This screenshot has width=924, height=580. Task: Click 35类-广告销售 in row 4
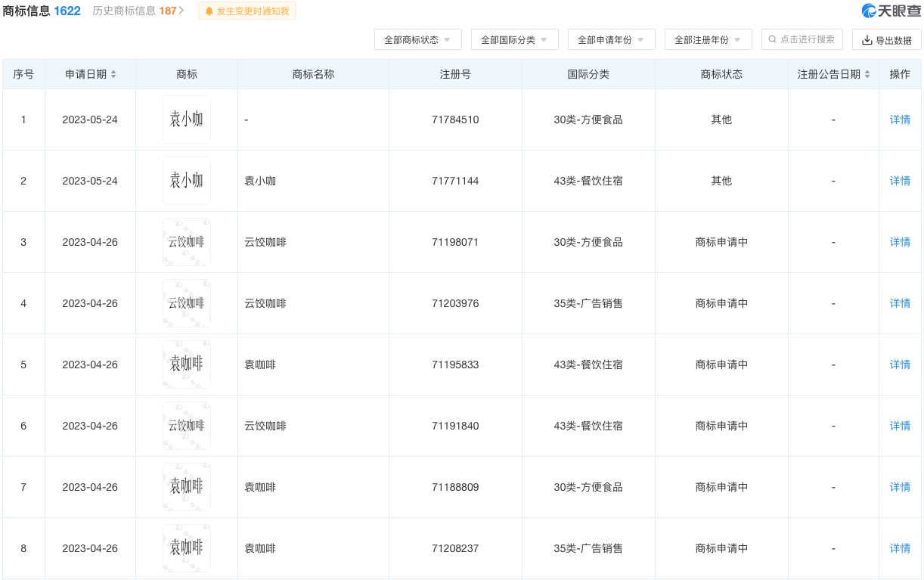[588, 303]
